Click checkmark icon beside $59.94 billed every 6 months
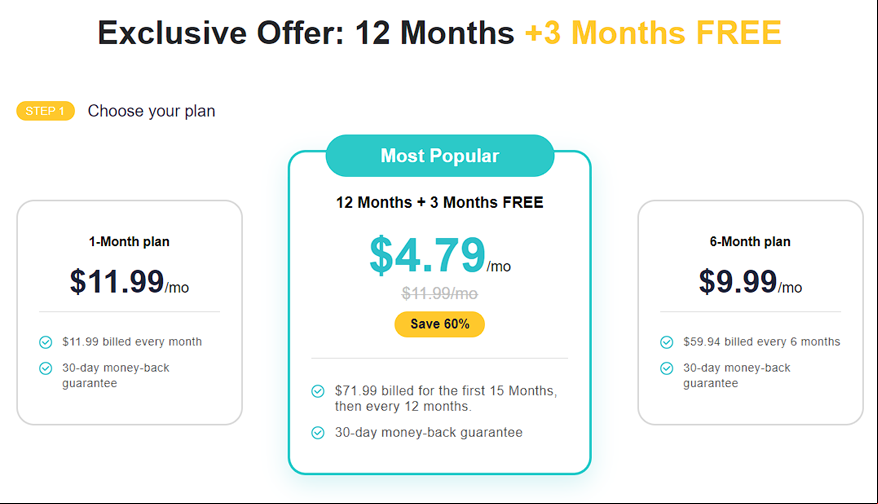The image size is (878, 504). (666, 342)
